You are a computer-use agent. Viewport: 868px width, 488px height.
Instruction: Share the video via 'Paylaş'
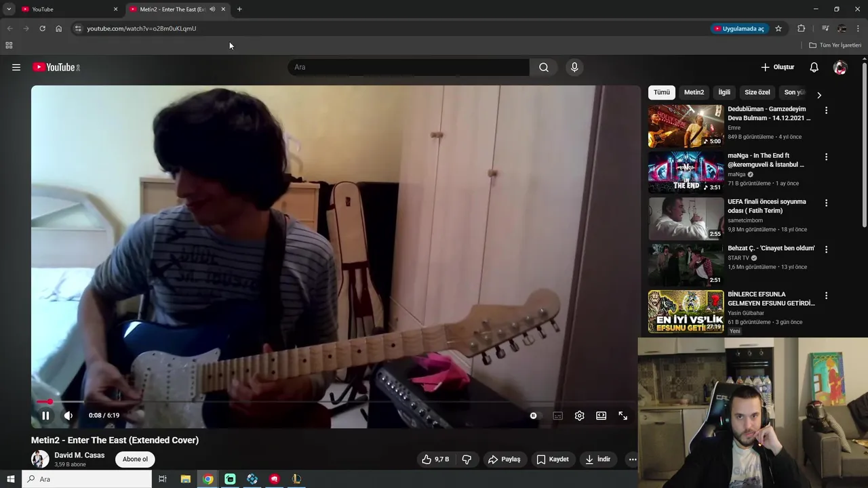(x=504, y=460)
